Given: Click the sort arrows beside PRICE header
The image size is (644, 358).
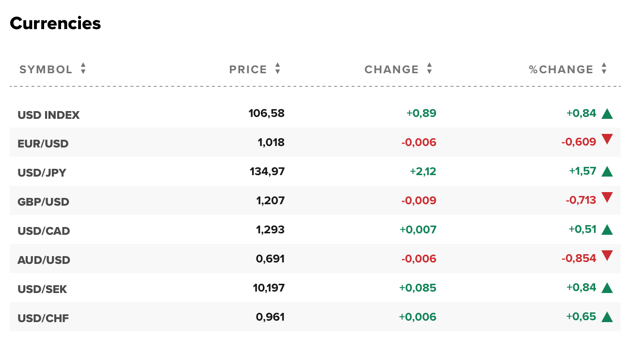Looking at the screenshot, I should (277, 69).
